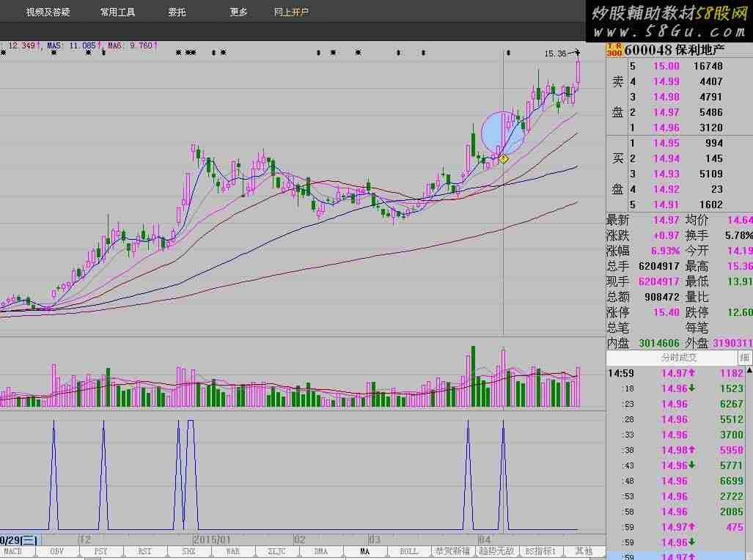
Task: Select the OBV indicator tab
Action: 56,551
